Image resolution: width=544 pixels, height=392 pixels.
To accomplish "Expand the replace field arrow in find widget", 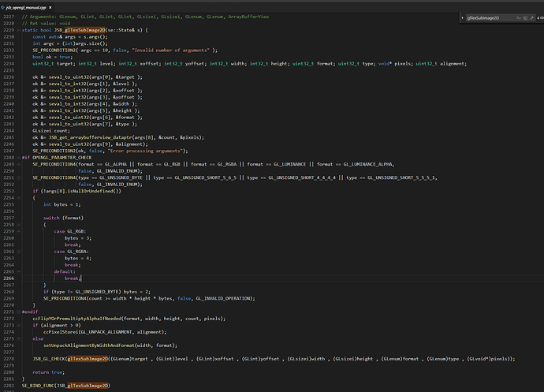I will click(x=463, y=18).
